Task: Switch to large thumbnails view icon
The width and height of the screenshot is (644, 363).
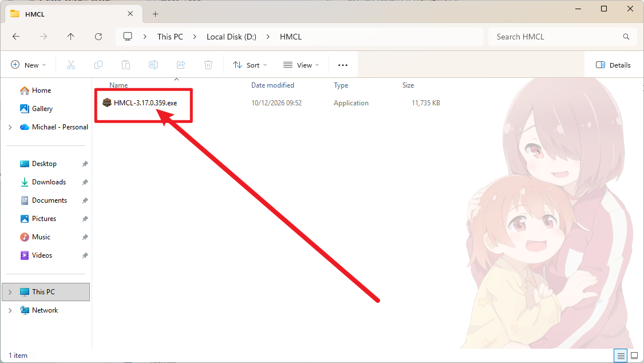Action: pyautogui.click(x=634, y=356)
